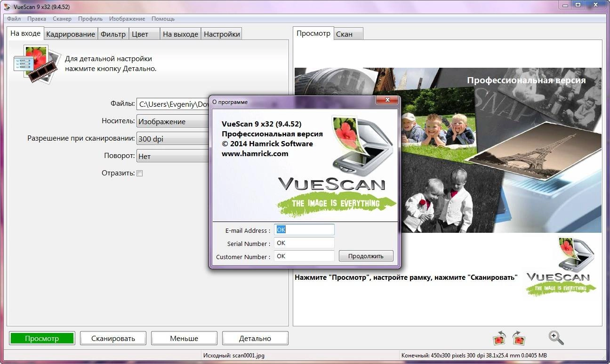Open the Файл menu
This screenshot has height=364, width=610.
click(14, 19)
